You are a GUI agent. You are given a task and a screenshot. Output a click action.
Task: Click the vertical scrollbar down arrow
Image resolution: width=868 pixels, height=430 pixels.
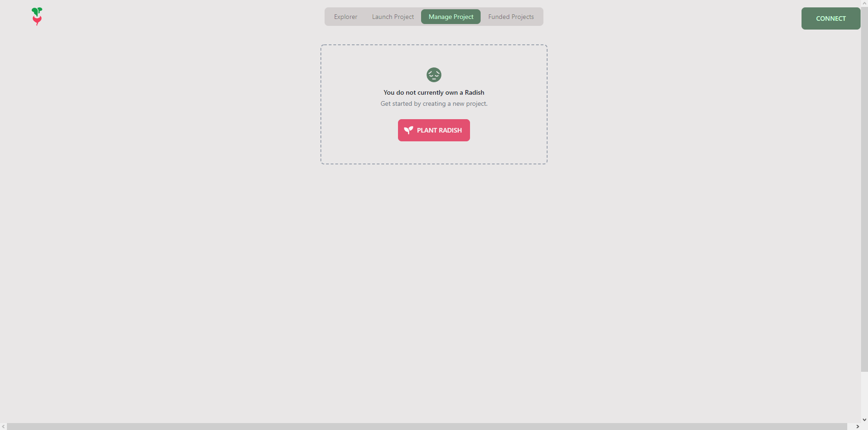coord(864,419)
